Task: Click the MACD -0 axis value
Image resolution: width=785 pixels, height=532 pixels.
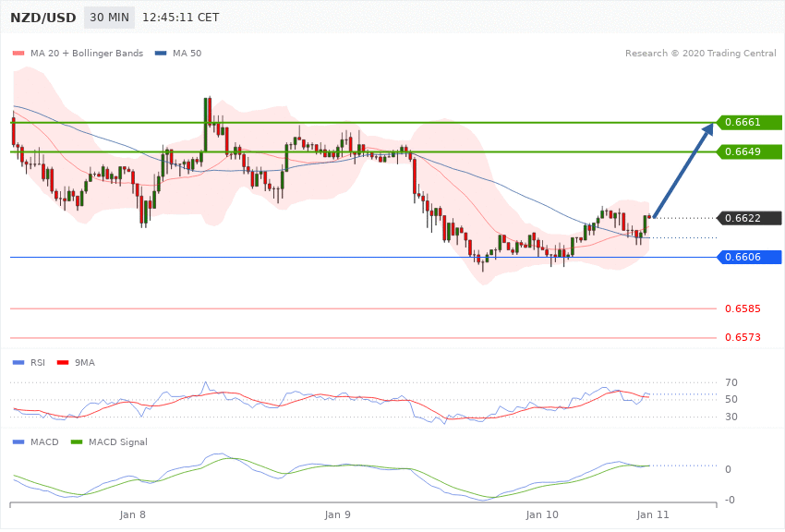Action: point(730,500)
